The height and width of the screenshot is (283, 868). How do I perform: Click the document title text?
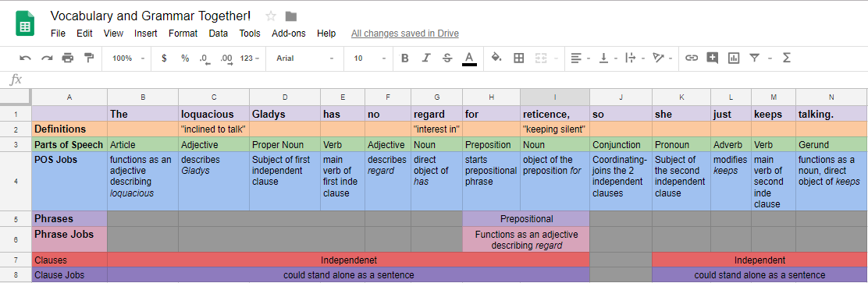151,16
